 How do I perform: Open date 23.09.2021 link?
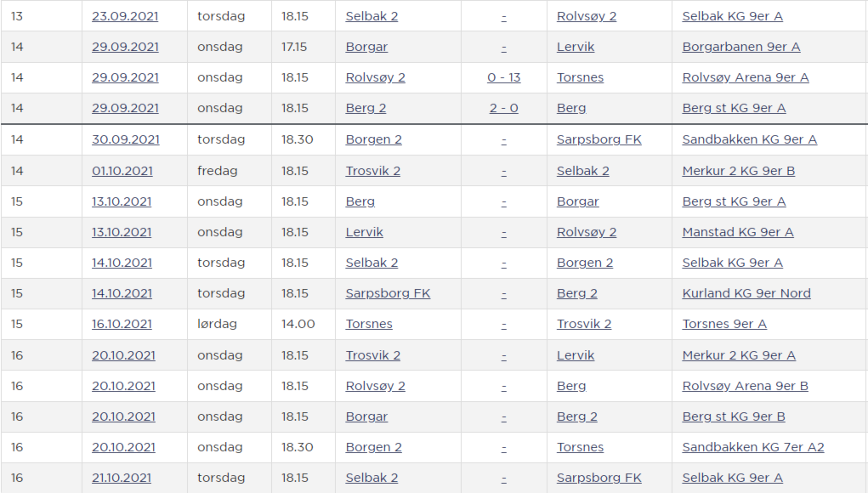click(x=125, y=16)
